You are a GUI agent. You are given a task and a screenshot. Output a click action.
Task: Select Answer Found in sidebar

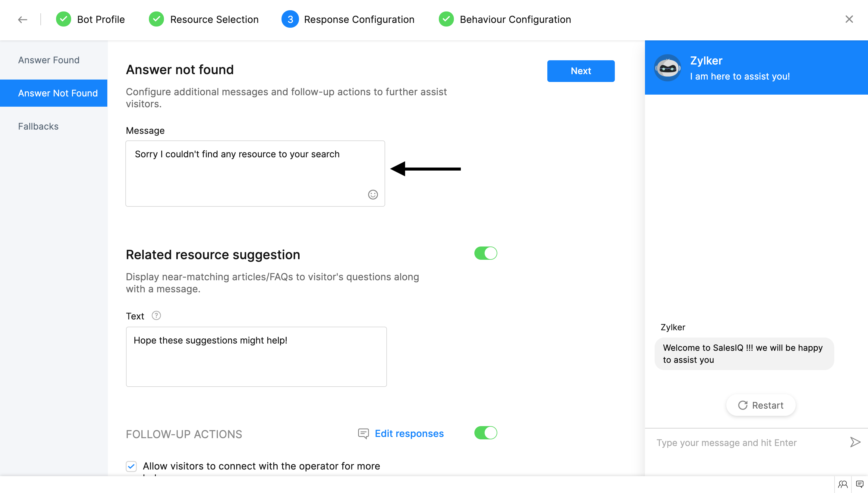49,60
